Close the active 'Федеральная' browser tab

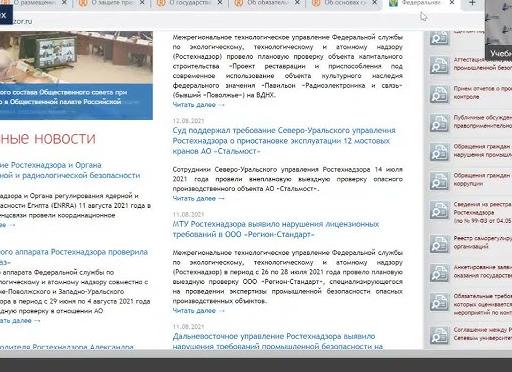pos(452,3)
